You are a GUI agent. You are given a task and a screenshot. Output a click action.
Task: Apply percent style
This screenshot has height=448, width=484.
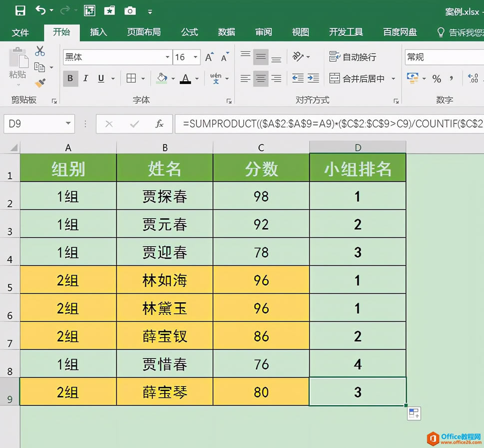(437, 79)
